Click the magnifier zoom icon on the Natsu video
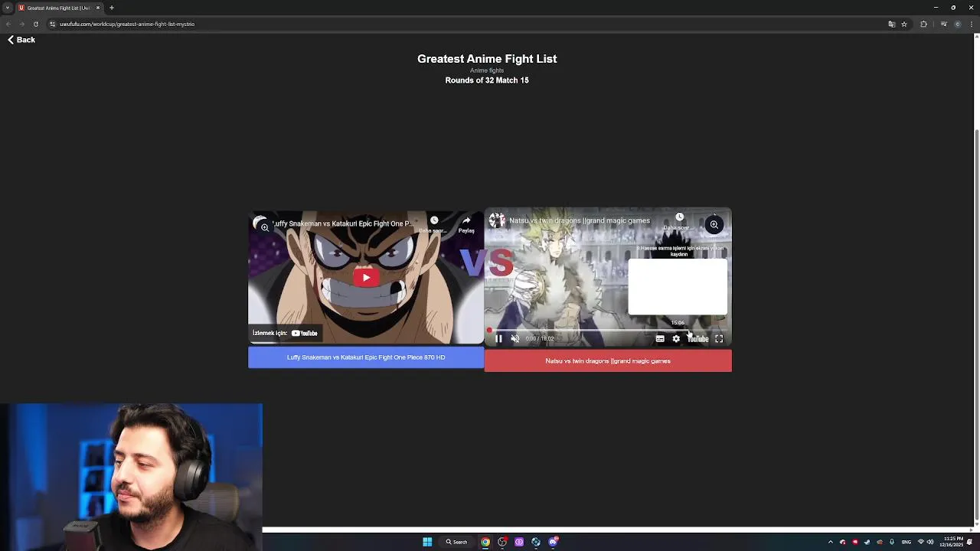Viewport: 980px width, 551px height. tap(714, 224)
